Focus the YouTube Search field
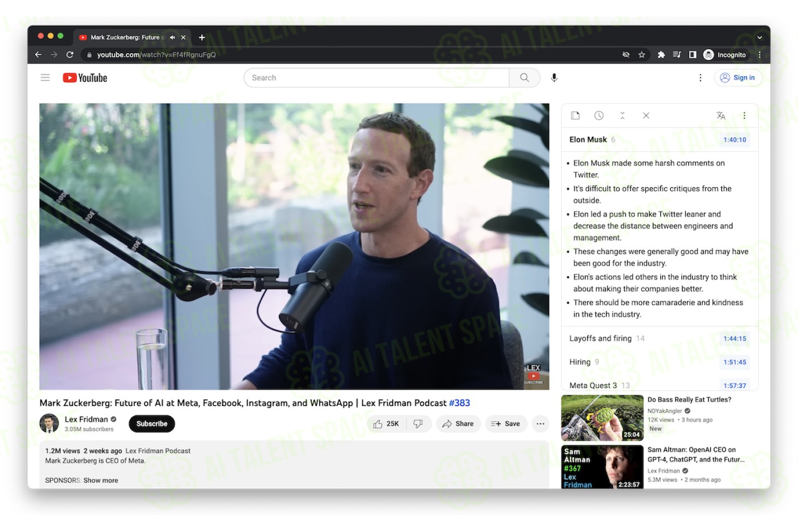This screenshot has height=532, width=798. click(377, 78)
